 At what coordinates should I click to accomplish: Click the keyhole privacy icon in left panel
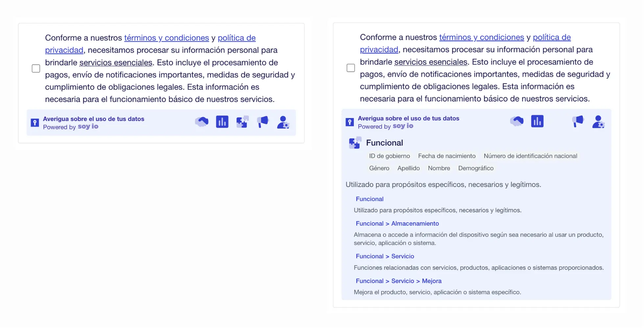35,123
